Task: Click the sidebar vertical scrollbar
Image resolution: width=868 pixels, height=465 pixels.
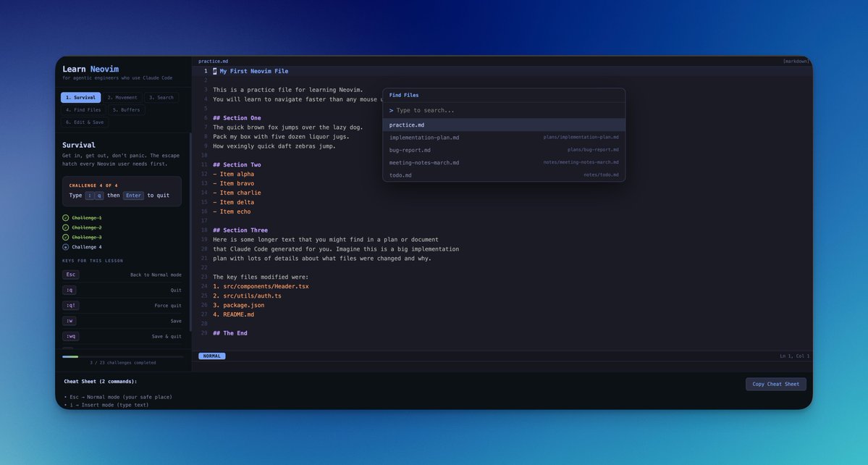Action: 190,232
